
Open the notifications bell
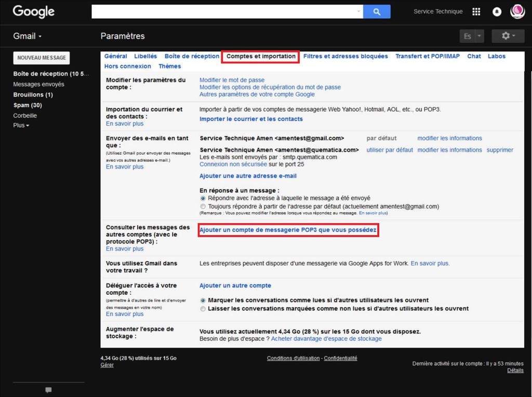tap(497, 12)
